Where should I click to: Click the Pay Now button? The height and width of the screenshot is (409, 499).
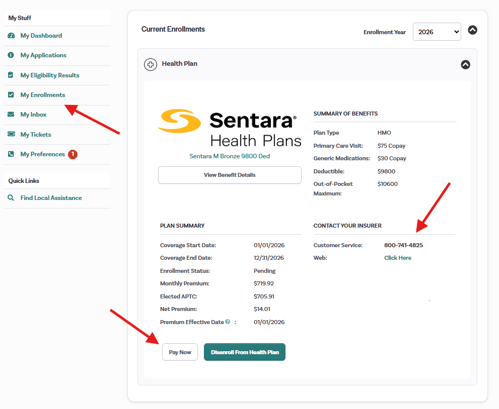pos(180,352)
